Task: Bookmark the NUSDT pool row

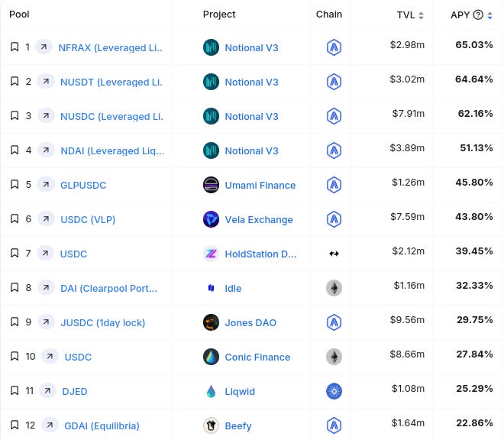Action: (15, 82)
